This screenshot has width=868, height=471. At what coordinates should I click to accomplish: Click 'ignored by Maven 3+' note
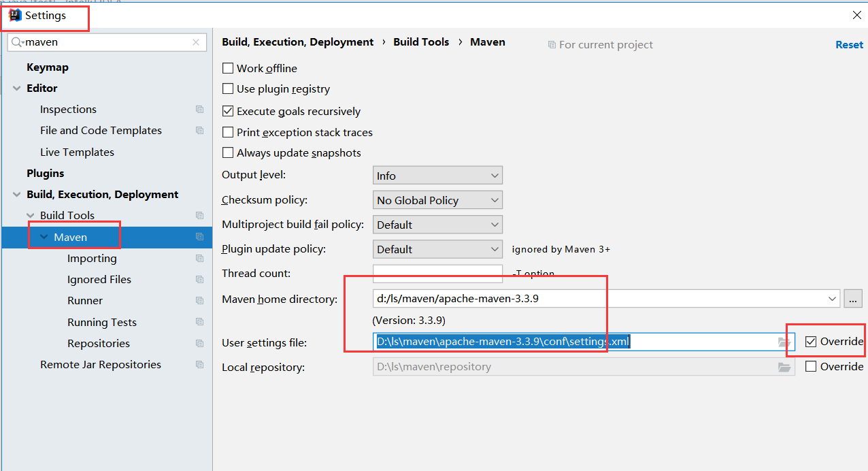pos(561,250)
